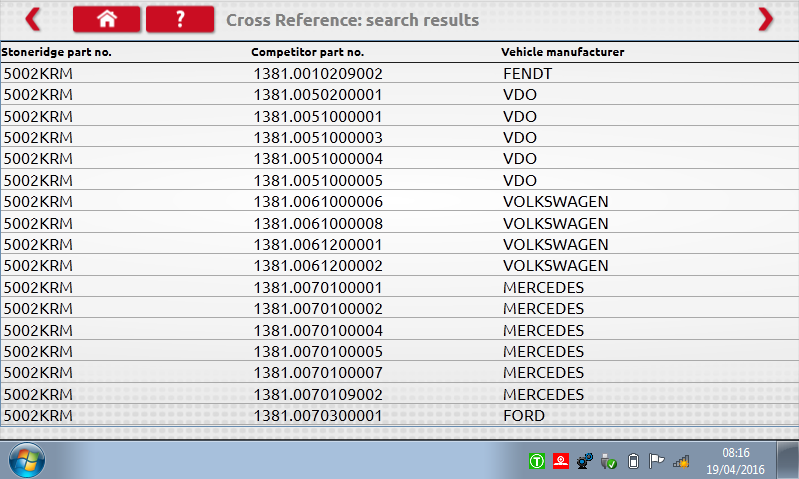Click VDO in the 1381.0051000003 row
Screen dimensions: 799x479
520,138
